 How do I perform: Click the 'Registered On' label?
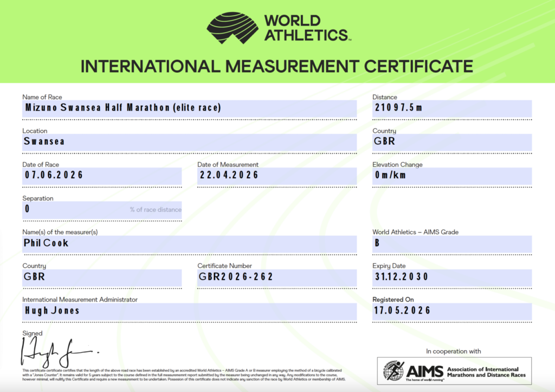pos(393,300)
